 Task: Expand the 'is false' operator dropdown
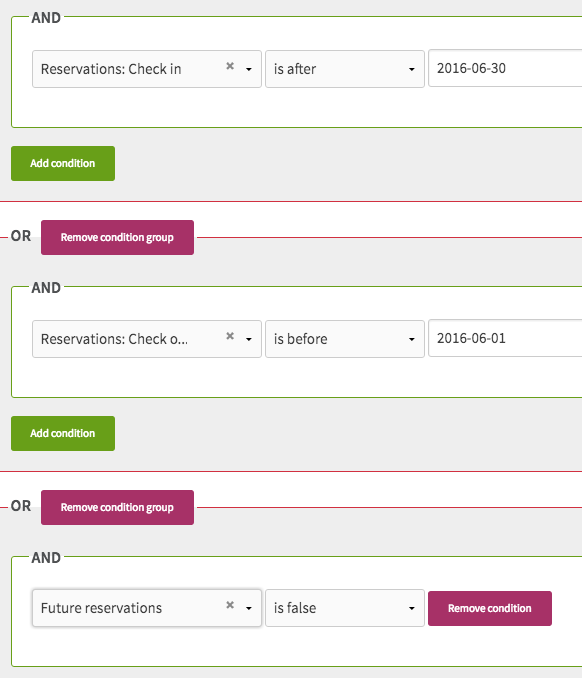pyautogui.click(x=345, y=608)
